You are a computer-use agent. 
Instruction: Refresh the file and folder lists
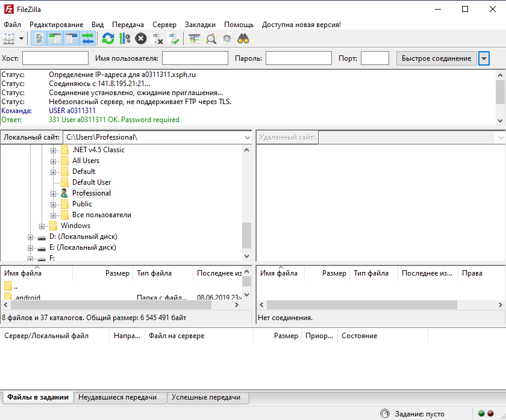point(108,39)
